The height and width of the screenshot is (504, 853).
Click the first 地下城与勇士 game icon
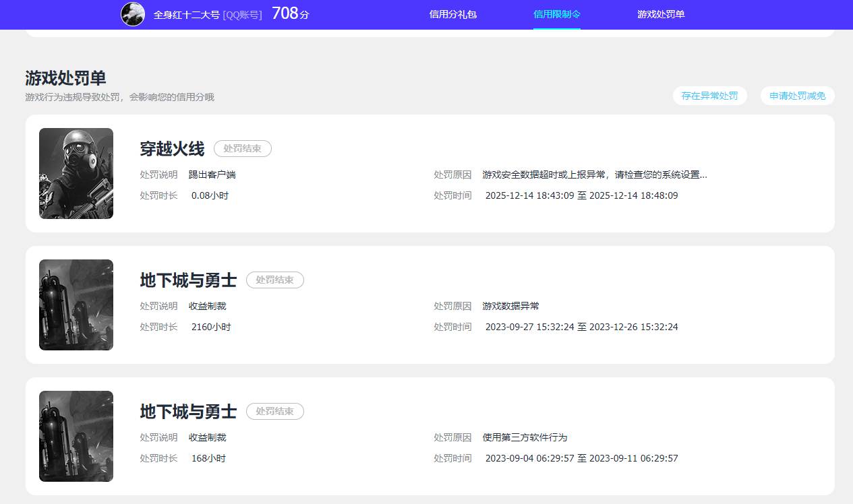[x=76, y=305]
